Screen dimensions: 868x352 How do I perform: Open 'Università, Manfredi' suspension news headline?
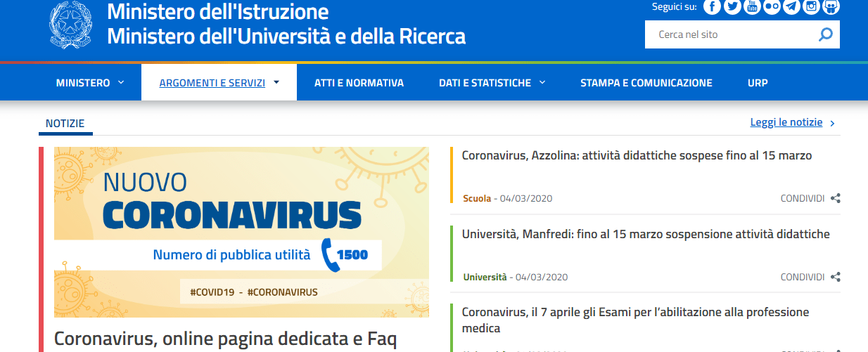point(646,234)
